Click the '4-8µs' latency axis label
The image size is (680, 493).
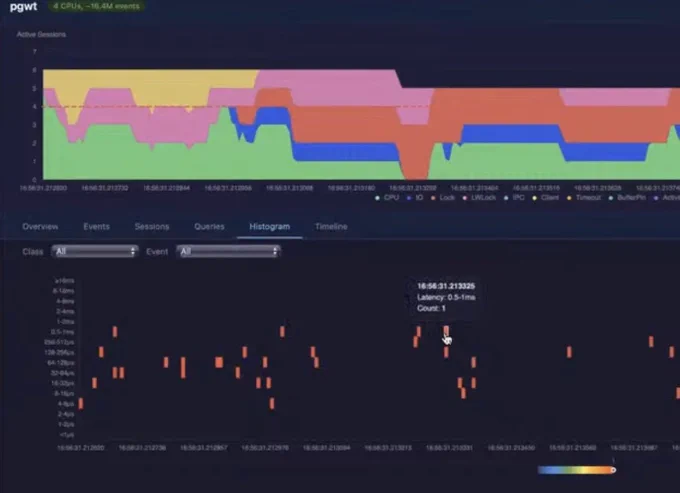[66, 404]
